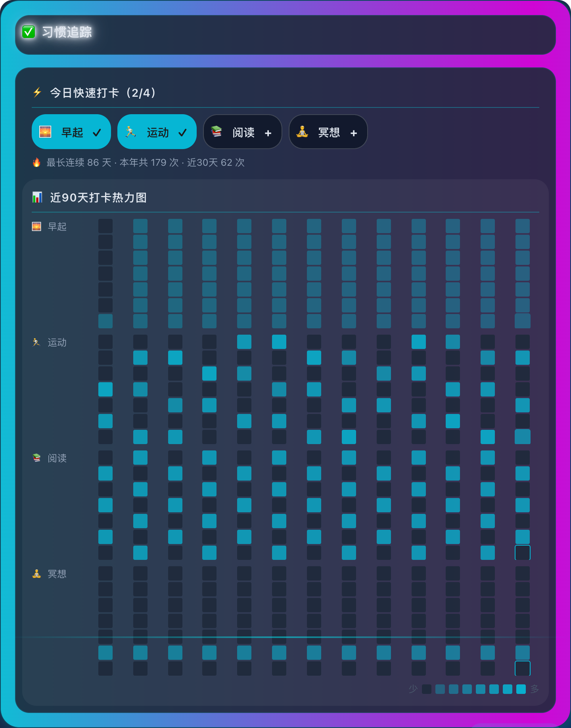Click the outlined today cell in 冥想 heatmap
This screenshot has height=728, width=571.
523,669
